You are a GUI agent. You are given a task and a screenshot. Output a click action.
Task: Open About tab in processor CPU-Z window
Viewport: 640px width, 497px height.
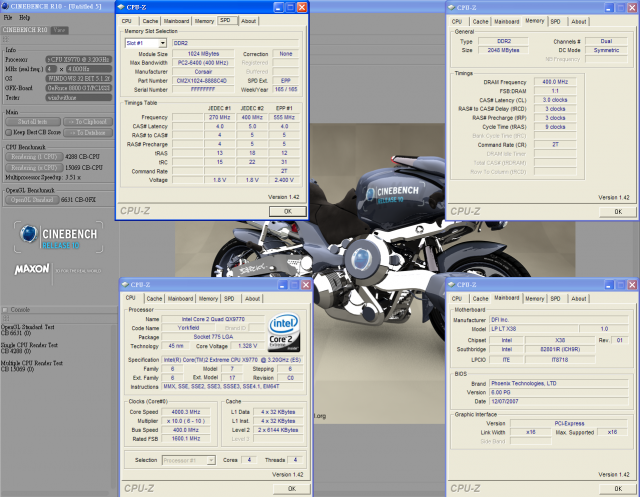(252, 299)
